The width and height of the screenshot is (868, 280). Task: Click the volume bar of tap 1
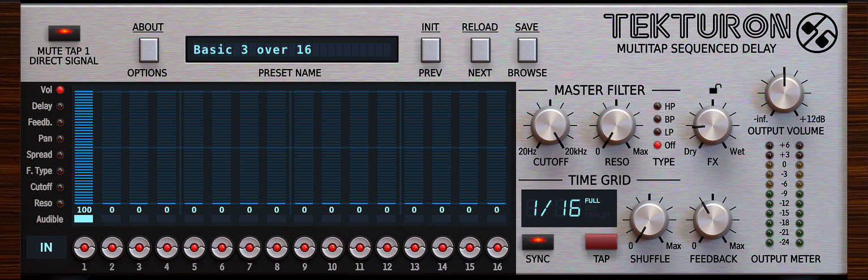point(84,147)
